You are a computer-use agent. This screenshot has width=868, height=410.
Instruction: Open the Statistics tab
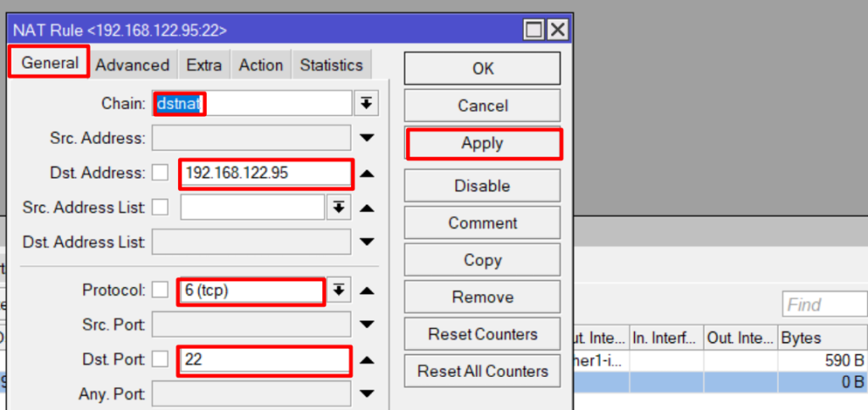click(331, 65)
